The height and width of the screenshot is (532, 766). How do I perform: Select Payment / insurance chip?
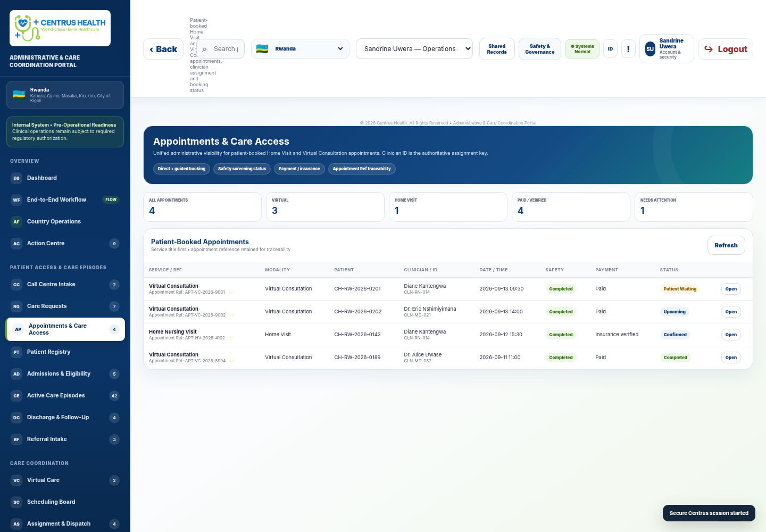click(299, 169)
